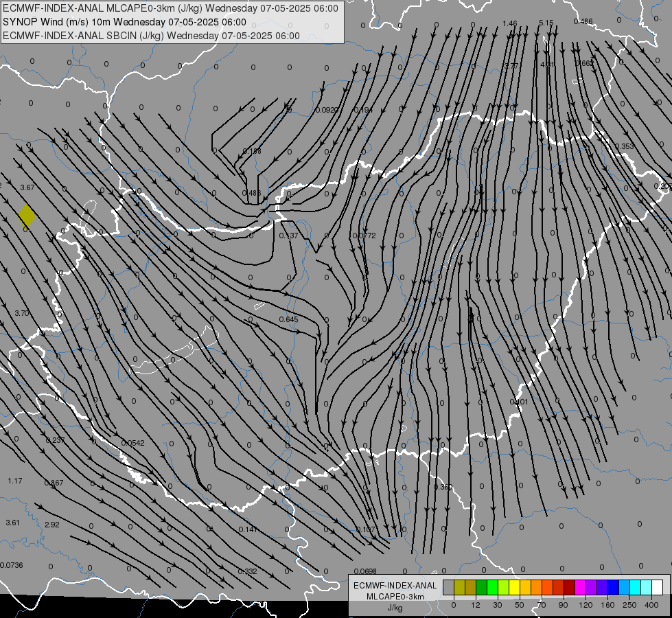
Task: Click the 0.901 value on the map
Action: point(519,402)
